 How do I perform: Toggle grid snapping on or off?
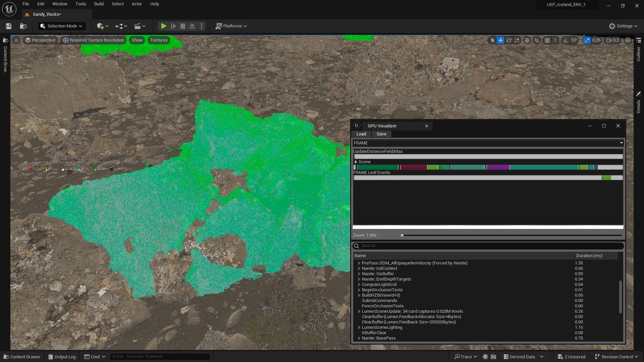[547, 40]
